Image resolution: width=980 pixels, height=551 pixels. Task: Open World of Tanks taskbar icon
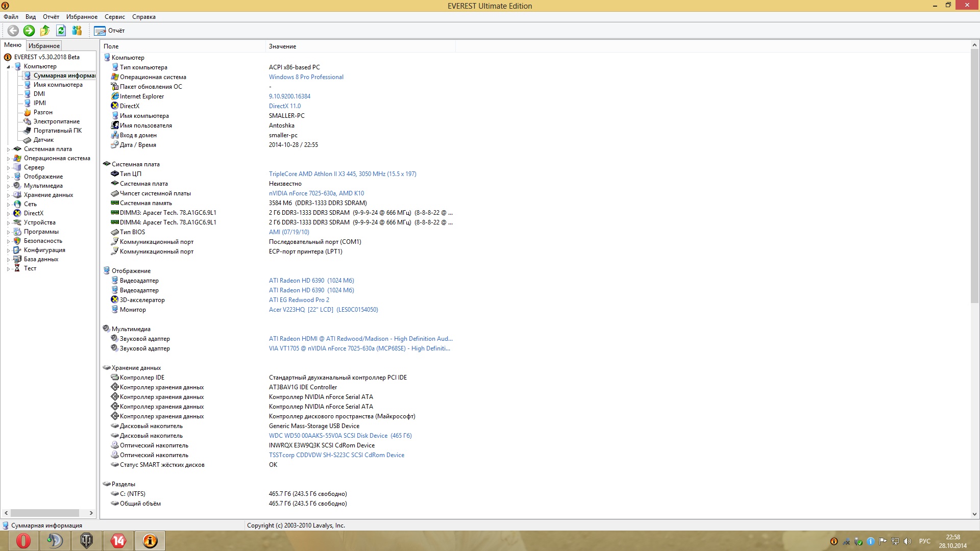tap(87, 541)
